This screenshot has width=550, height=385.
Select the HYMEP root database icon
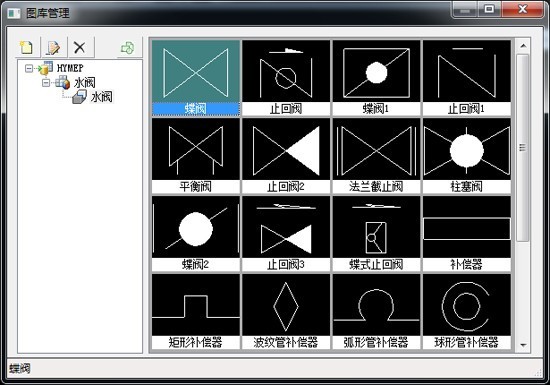46,68
